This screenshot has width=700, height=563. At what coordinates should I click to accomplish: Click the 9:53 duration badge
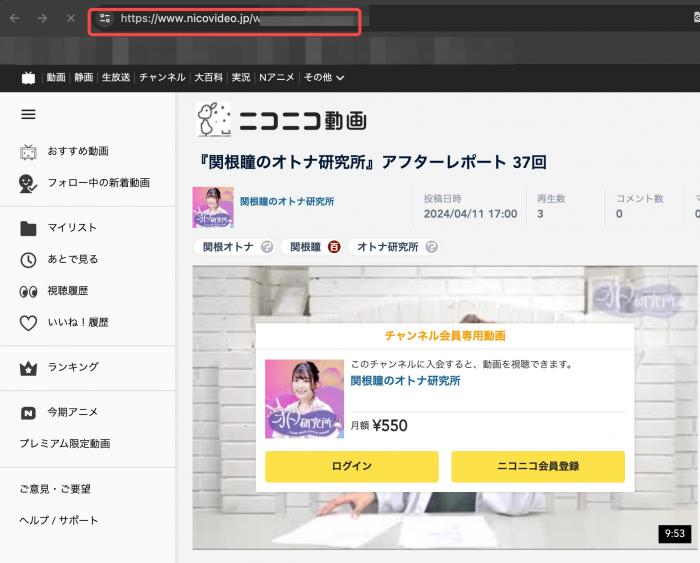[675, 534]
